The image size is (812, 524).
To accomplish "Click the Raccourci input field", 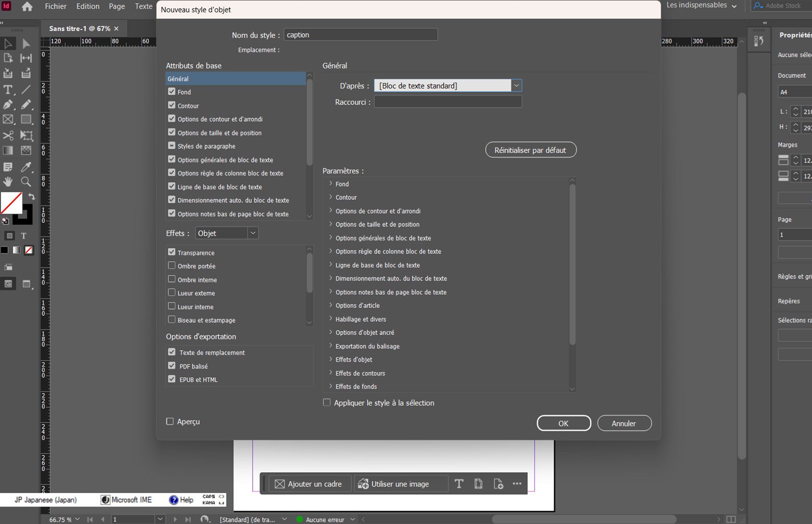I will pos(448,102).
